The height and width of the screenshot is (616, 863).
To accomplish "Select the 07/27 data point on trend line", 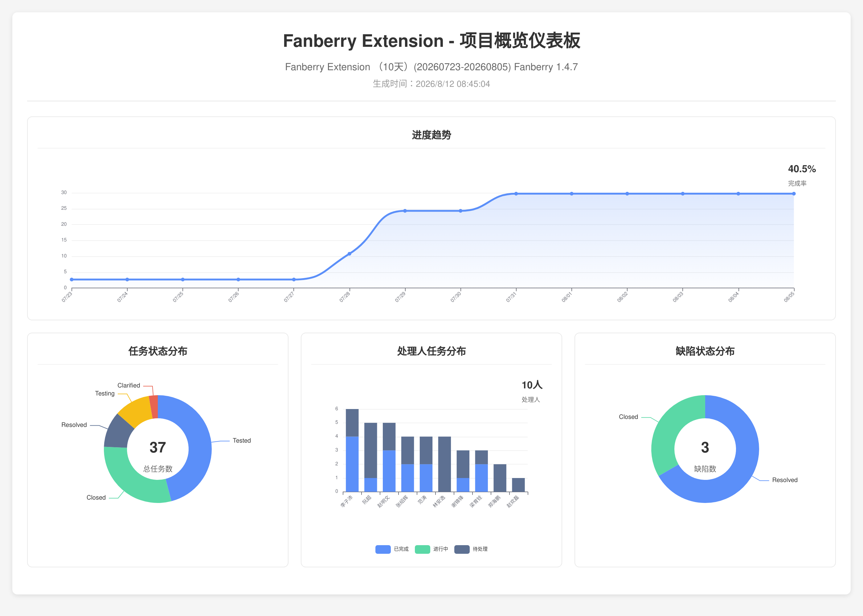I will (x=294, y=280).
